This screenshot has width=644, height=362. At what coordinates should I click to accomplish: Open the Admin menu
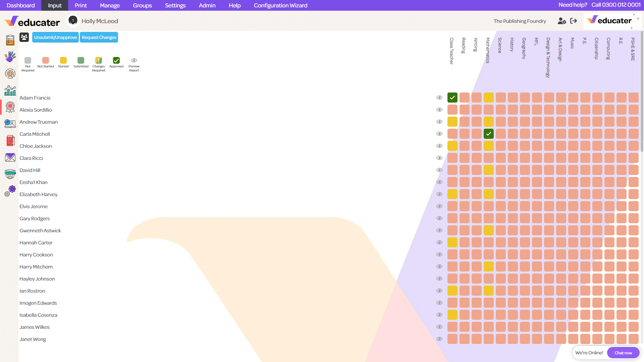(x=207, y=5)
